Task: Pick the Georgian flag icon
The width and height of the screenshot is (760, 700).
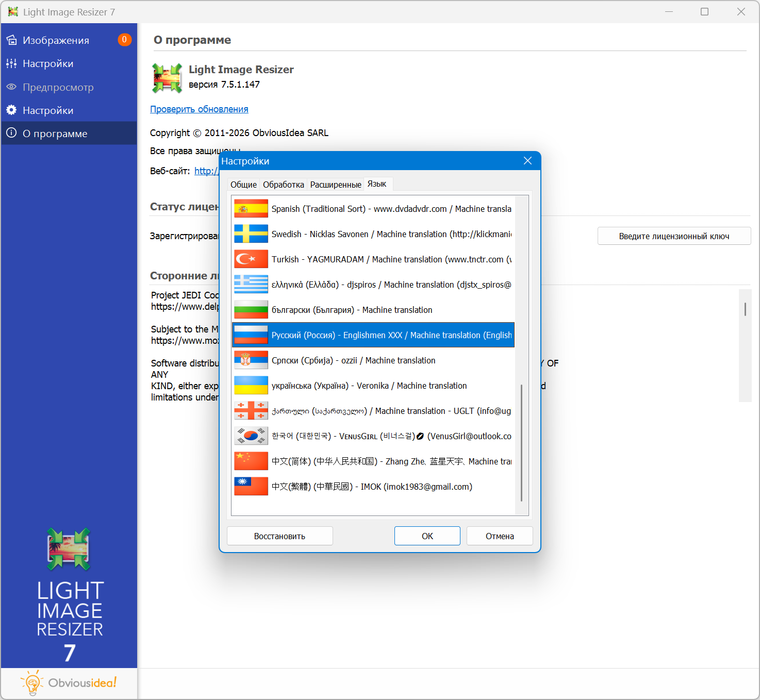Action: pos(251,411)
